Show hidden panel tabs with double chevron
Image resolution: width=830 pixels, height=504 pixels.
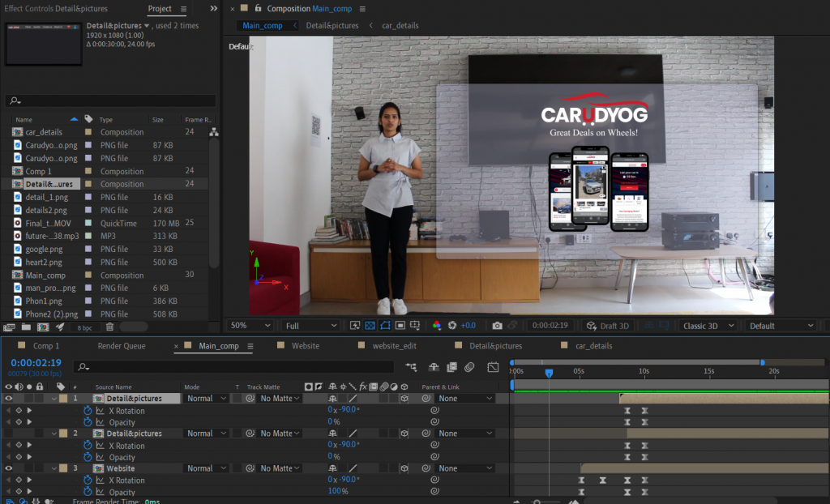(213, 9)
